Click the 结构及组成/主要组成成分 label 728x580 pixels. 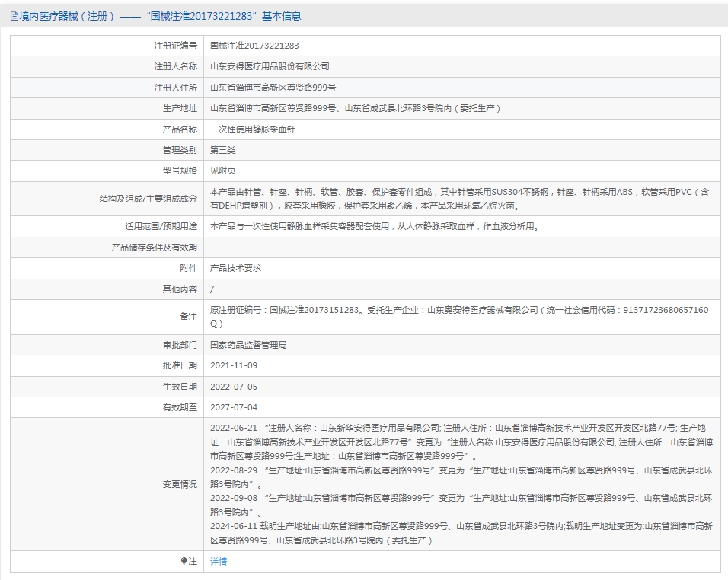coord(148,199)
